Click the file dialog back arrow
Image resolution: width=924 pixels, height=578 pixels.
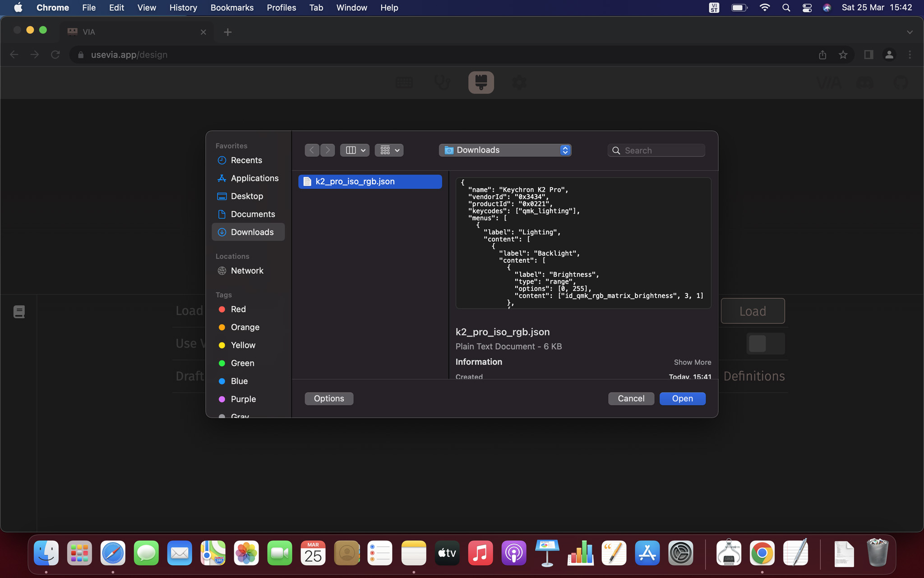point(312,150)
